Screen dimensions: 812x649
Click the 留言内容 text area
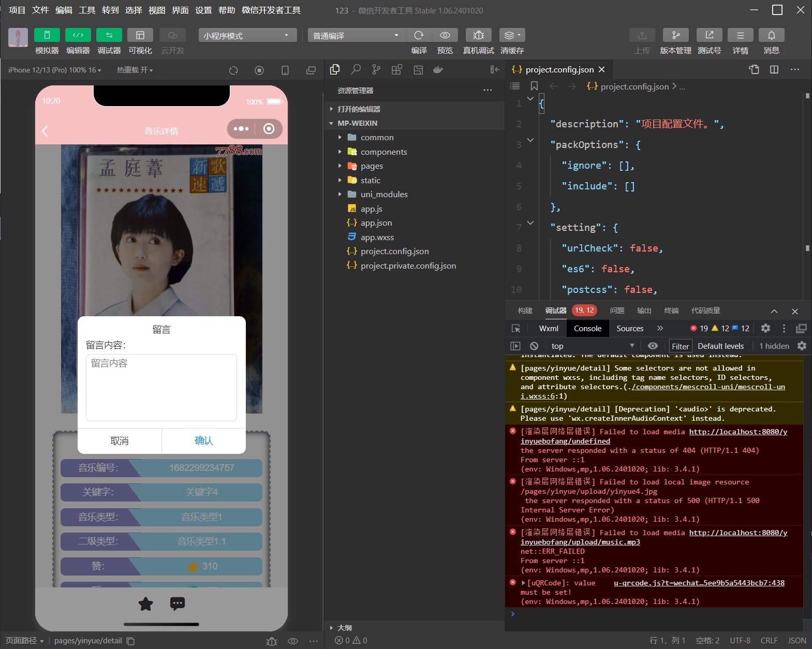[x=161, y=387]
